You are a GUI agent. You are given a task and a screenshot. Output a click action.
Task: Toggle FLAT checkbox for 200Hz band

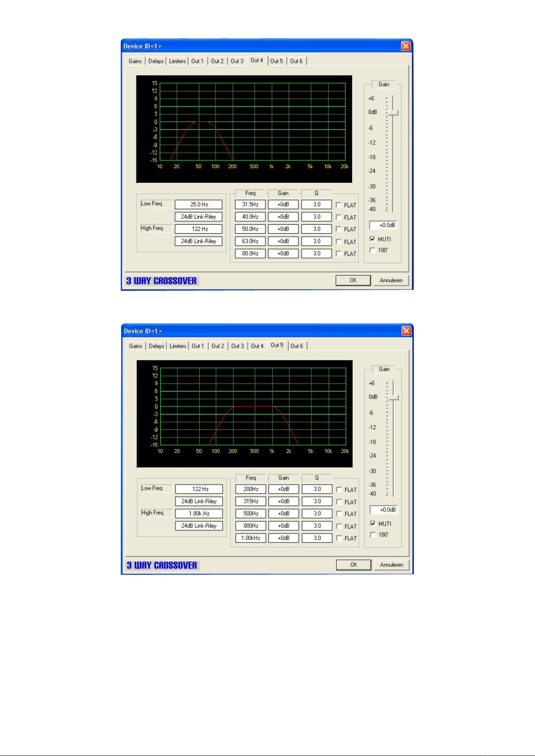[339, 490]
